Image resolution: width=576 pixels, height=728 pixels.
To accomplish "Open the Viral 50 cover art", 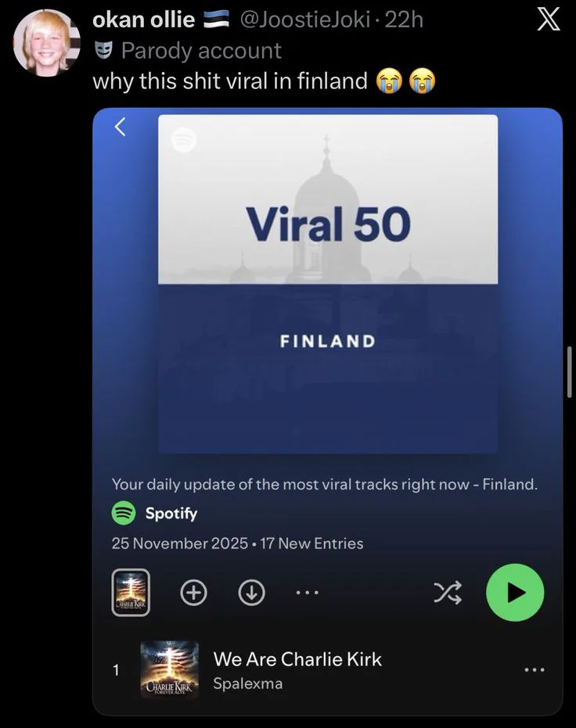I will [328, 284].
